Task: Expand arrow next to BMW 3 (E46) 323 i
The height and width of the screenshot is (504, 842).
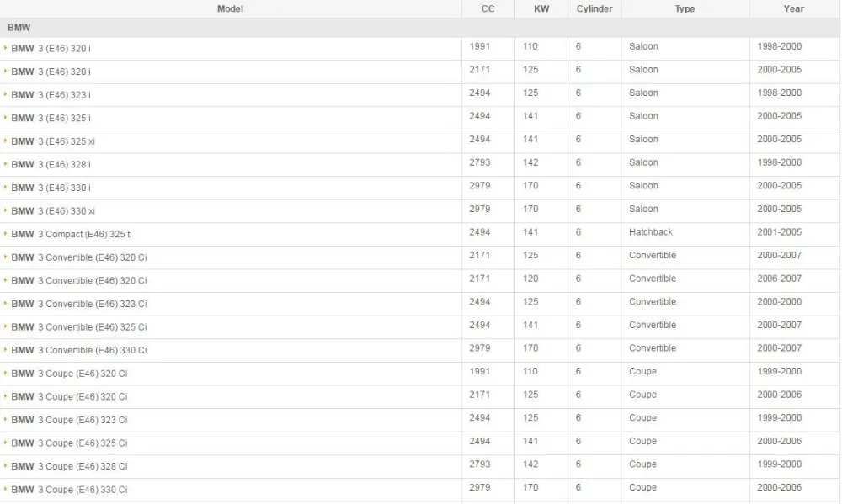Action: 5,94
